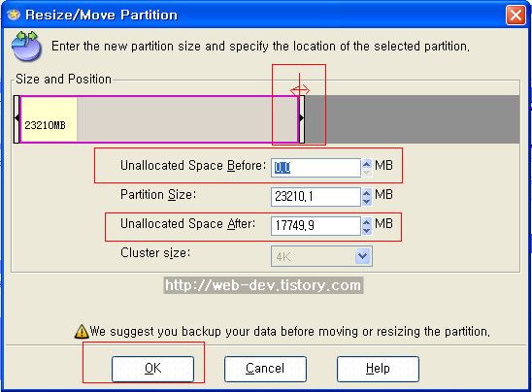Image resolution: width=532 pixels, height=392 pixels.
Task: Decrease Unallocated Space After value
Action: [x=366, y=230]
